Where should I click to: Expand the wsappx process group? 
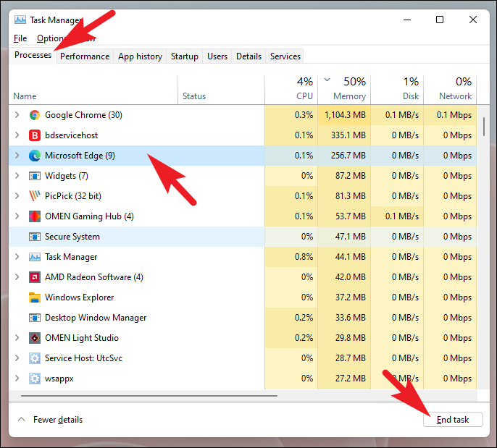pyautogui.click(x=17, y=378)
